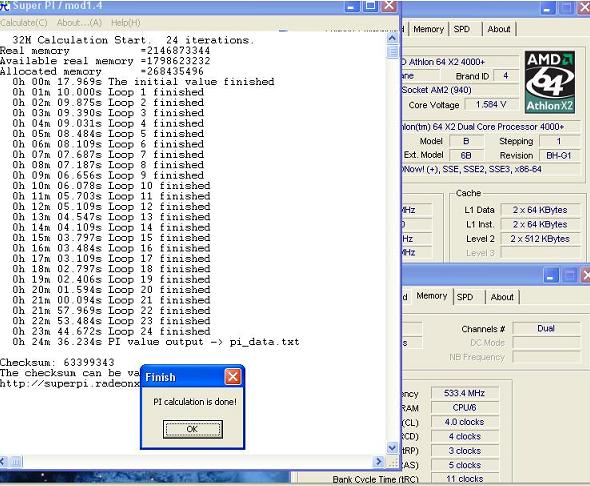This screenshot has height=486, width=590.
Task: Click the Stepping value field
Action: tap(559, 141)
